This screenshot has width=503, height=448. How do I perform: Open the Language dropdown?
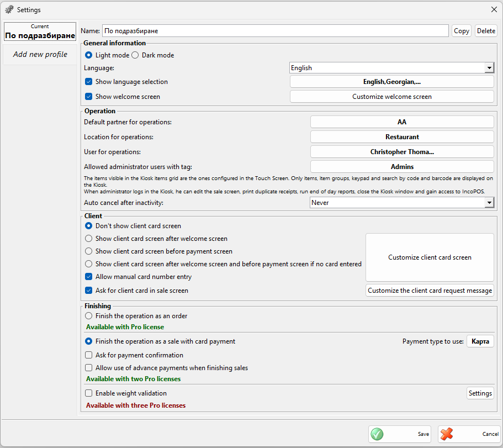click(x=489, y=68)
